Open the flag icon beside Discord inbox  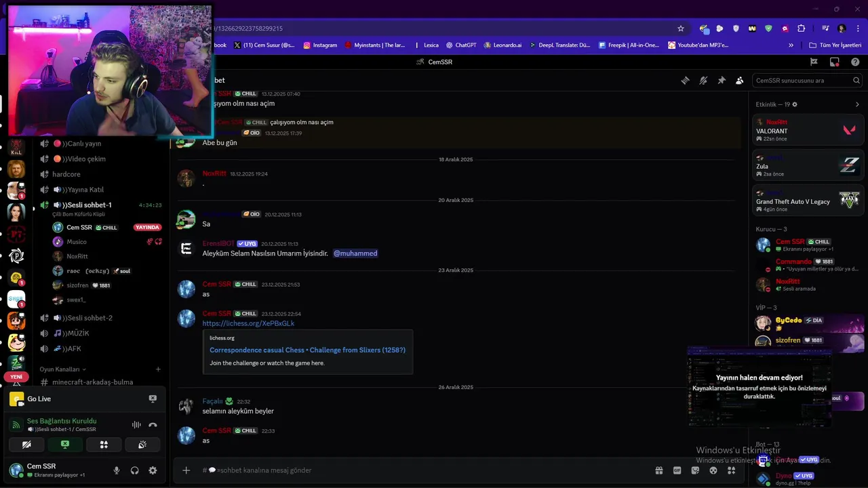click(x=814, y=62)
